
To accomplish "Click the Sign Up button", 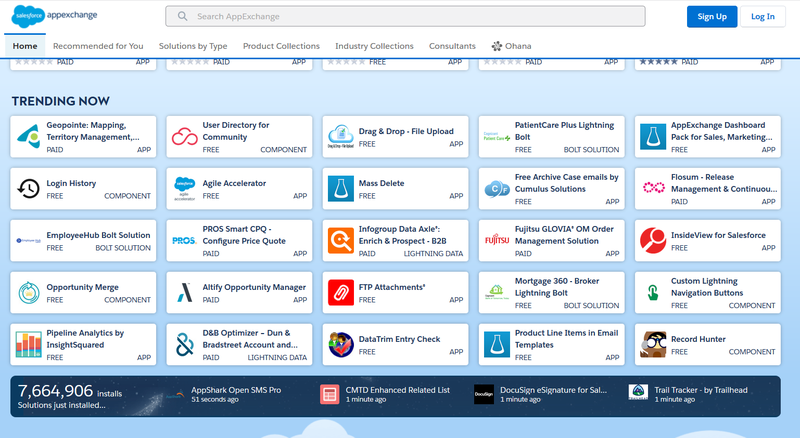I will [x=712, y=16].
